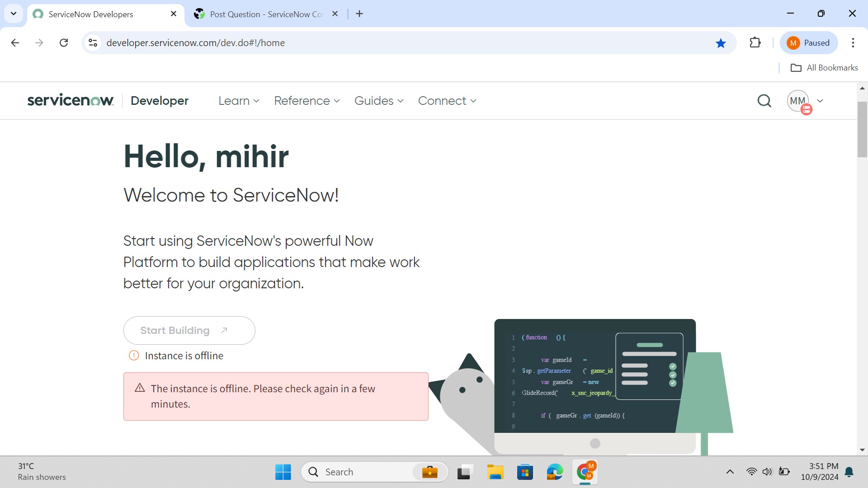Viewport: 868px width, 488px height.
Task: Click the site information icon in address bar
Action: point(93,43)
